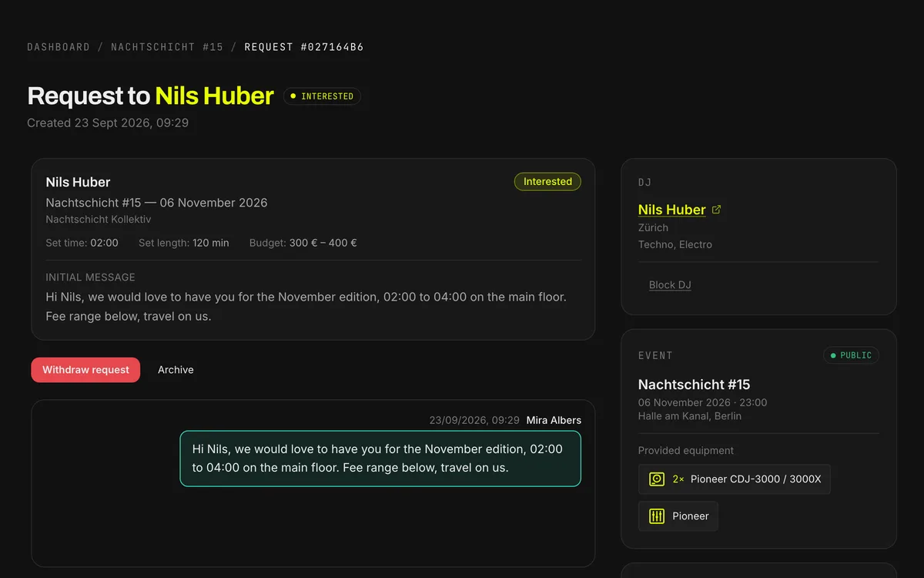Viewport: 924px width, 578px height.
Task: Block DJ Nils Huber
Action: [670, 285]
